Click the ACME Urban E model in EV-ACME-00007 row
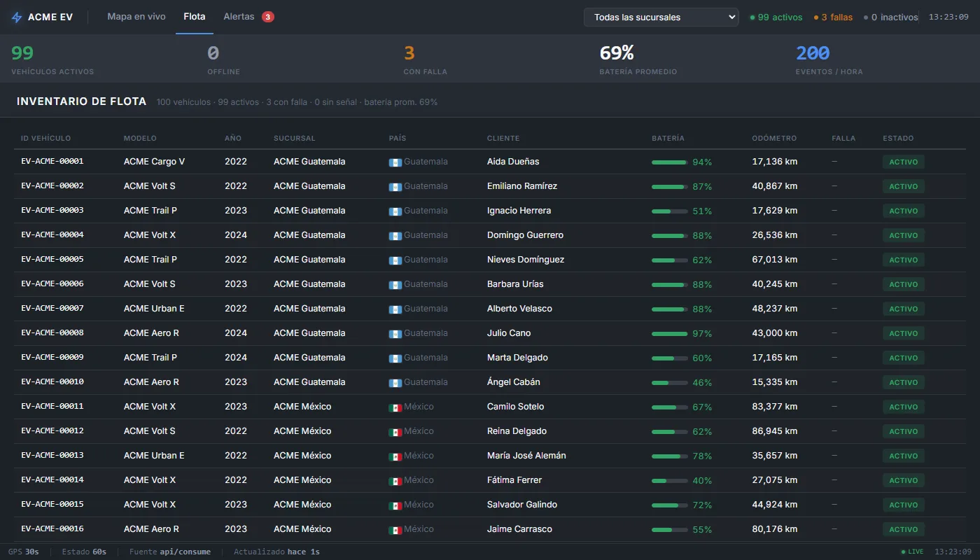 pyautogui.click(x=154, y=308)
